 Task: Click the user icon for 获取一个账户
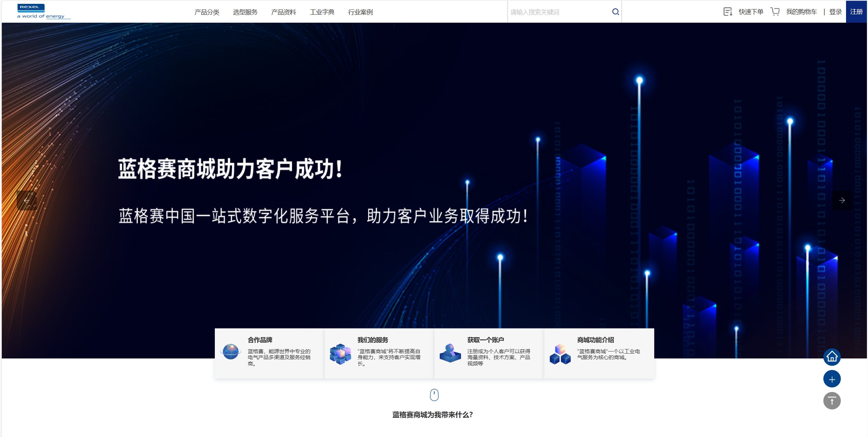(450, 353)
